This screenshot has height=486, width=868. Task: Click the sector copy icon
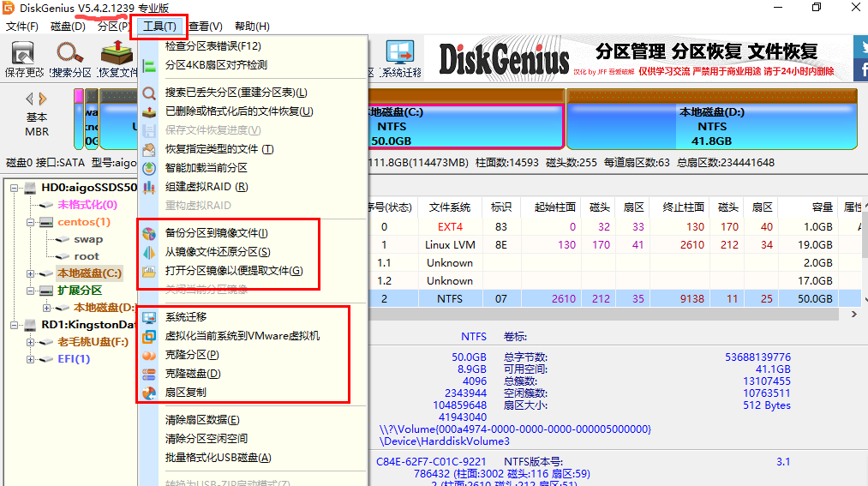pyautogui.click(x=149, y=393)
